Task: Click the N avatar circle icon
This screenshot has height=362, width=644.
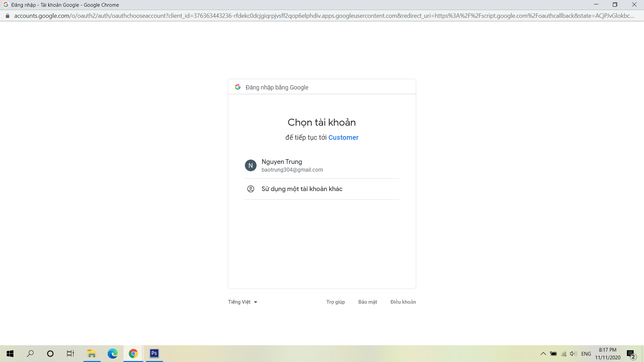Action: coord(251,166)
